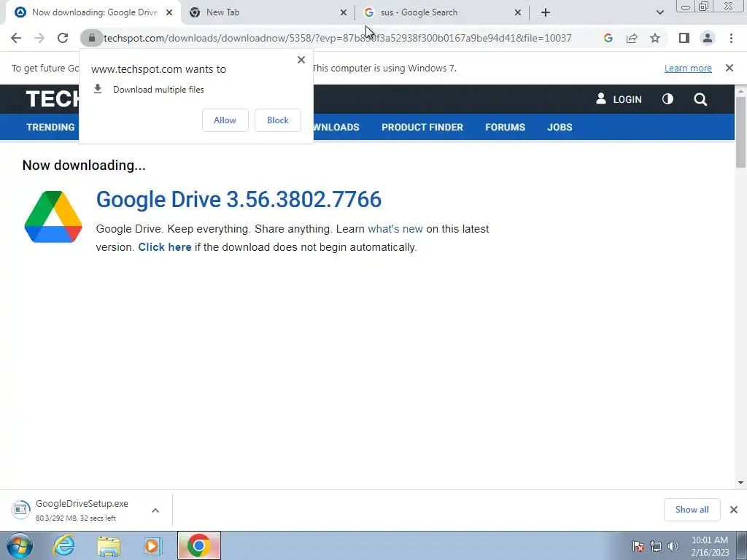Open JOBS nav item
This screenshot has height=560, width=747.
pyautogui.click(x=560, y=127)
